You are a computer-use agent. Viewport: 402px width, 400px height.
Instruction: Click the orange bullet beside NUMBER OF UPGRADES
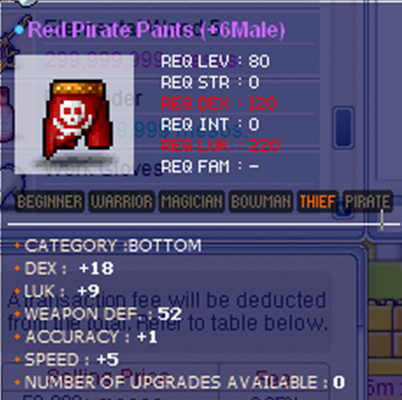(17, 382)
